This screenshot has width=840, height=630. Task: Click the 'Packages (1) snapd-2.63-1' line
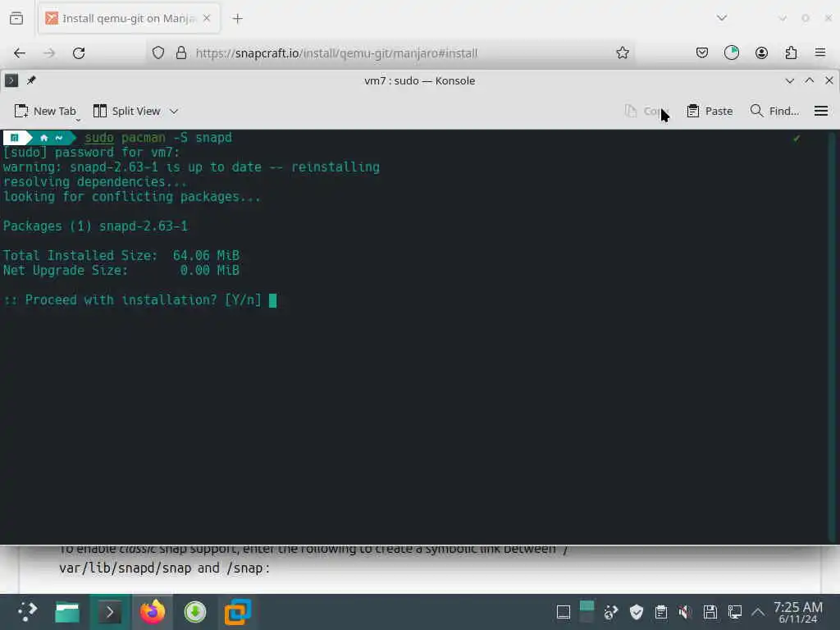tap(95, 226)
